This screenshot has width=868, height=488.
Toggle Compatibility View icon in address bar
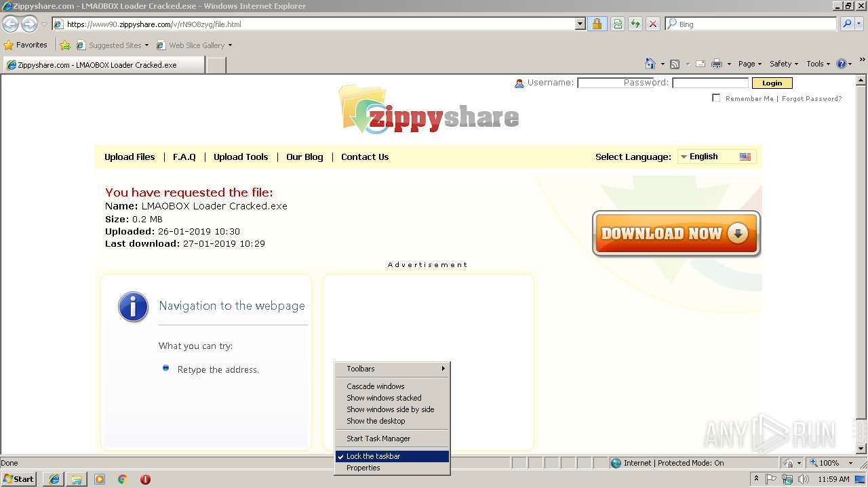pyautogui.click(x=618, y=24)
